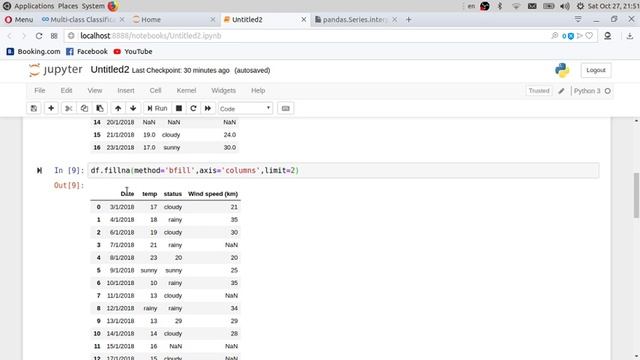The width and height of the screenshot is (640, 360).
Task: Click the Trusted notebook button
Action: [539, 91]
